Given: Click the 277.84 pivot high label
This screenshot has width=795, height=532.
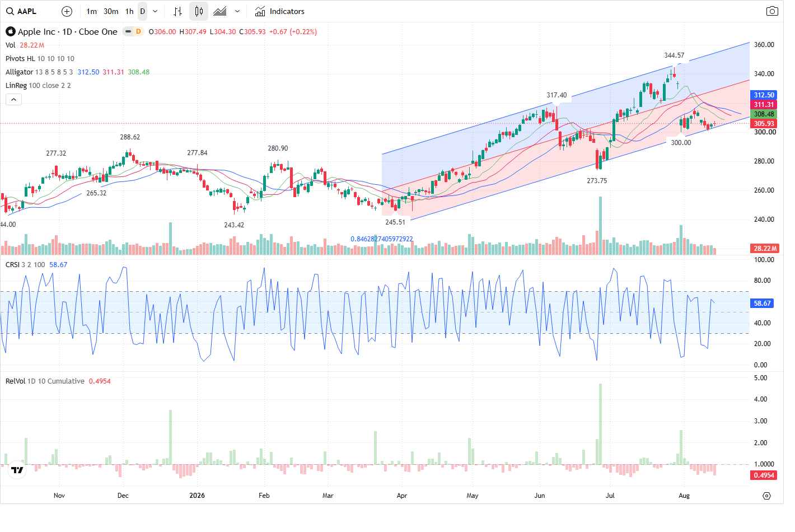Looking at the screenshot, I should tap(197, 153).
